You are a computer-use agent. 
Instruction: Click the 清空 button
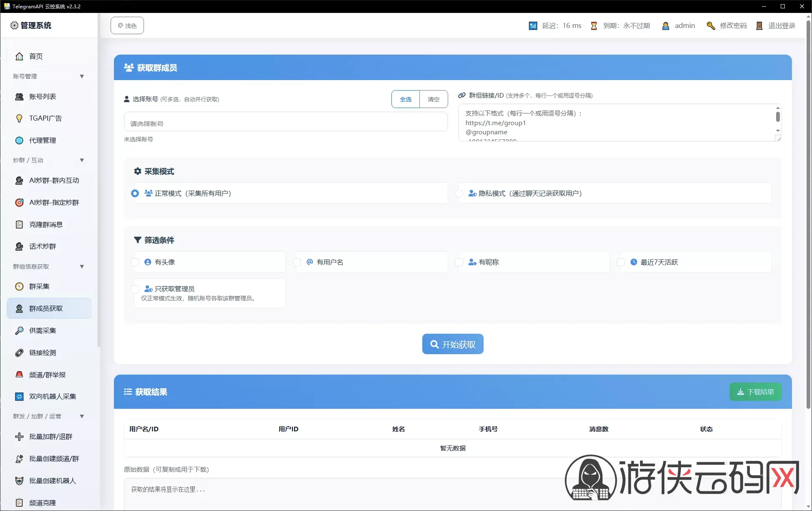pos(434,99)
